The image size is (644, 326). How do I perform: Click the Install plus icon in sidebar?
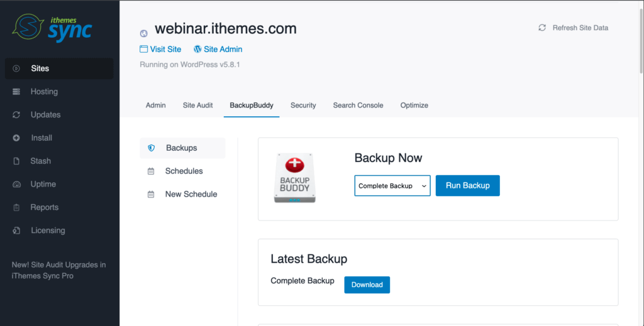click(16, 138)
